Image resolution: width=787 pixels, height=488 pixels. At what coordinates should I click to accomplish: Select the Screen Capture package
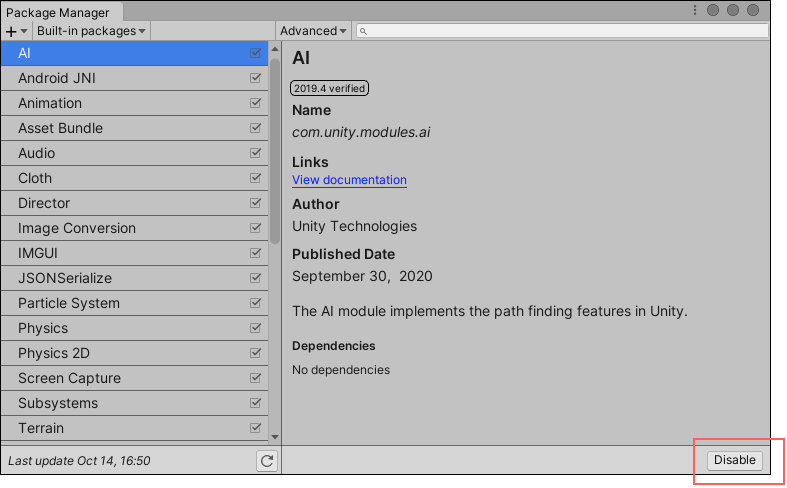tap(135, 378)
